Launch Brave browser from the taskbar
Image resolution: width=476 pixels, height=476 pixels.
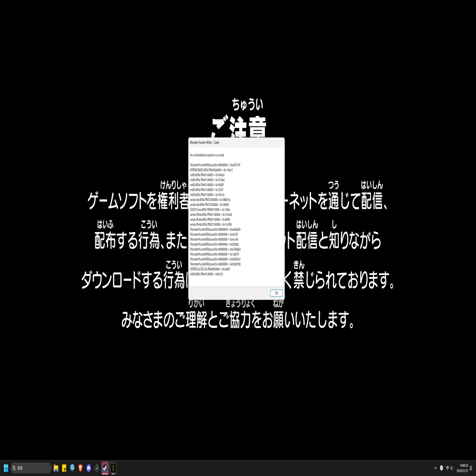click(80, 468)
